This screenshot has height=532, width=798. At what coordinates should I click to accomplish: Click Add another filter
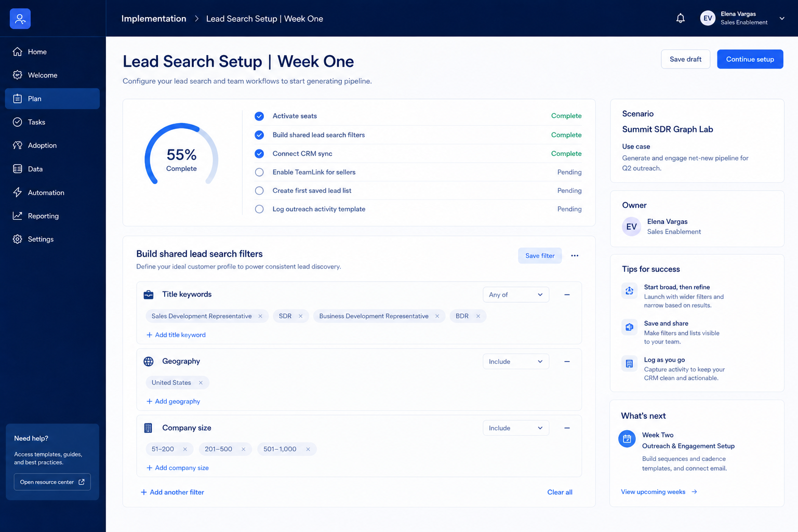click(x=172, y=493)
